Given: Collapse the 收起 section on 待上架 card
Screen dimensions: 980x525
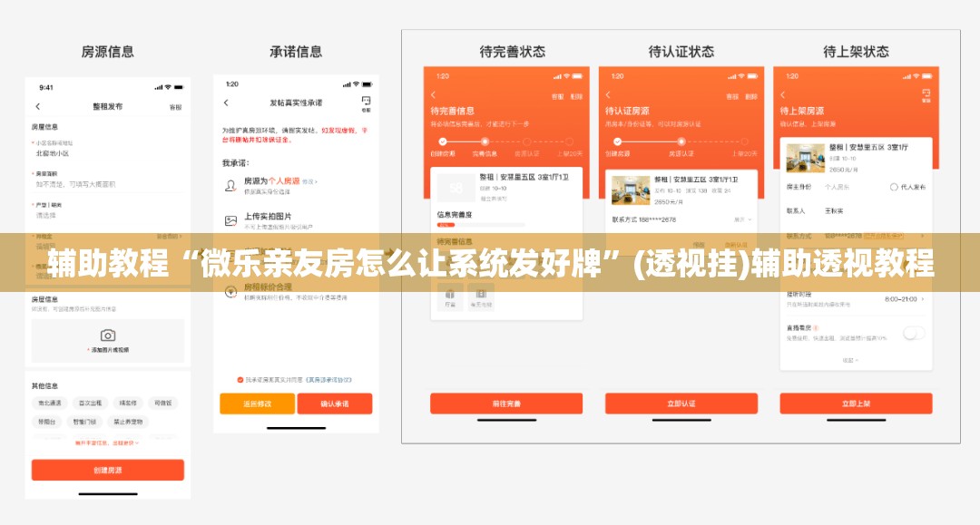Looking at the screenshot, I should [x=850, y=360].
